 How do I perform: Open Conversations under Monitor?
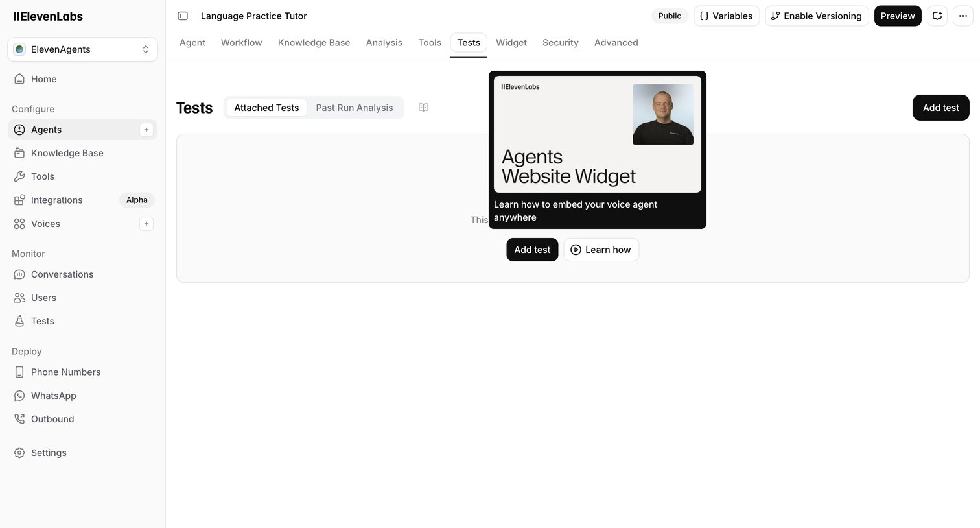point(82,274)
